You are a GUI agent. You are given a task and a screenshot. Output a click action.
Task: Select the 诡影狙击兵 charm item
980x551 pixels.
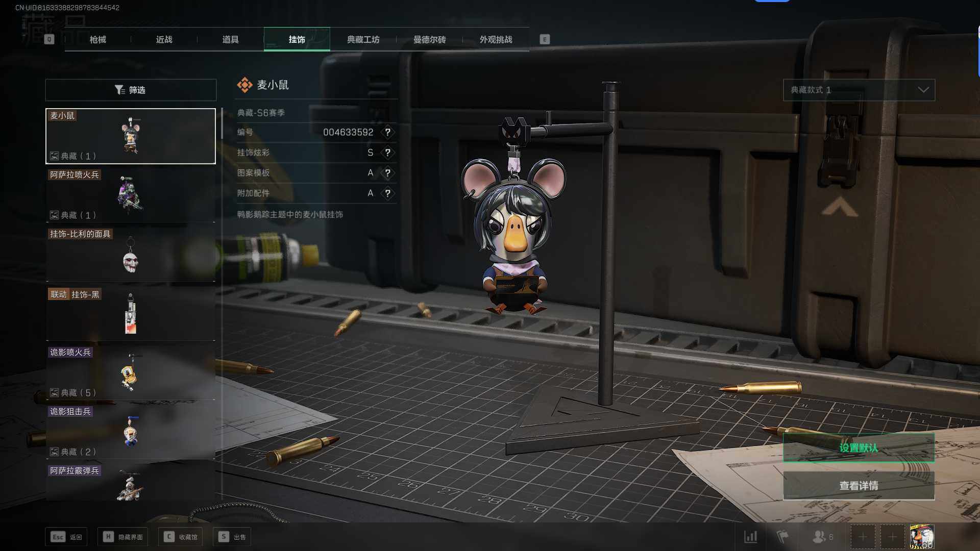click(131, 431)
